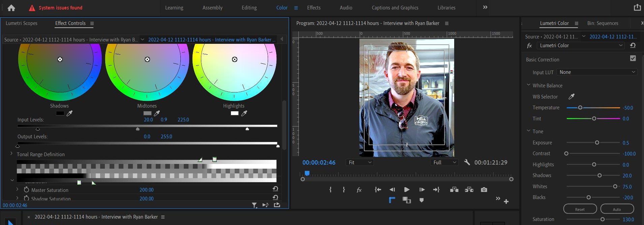Reset the Lumetri Color effect

point(633,46)
